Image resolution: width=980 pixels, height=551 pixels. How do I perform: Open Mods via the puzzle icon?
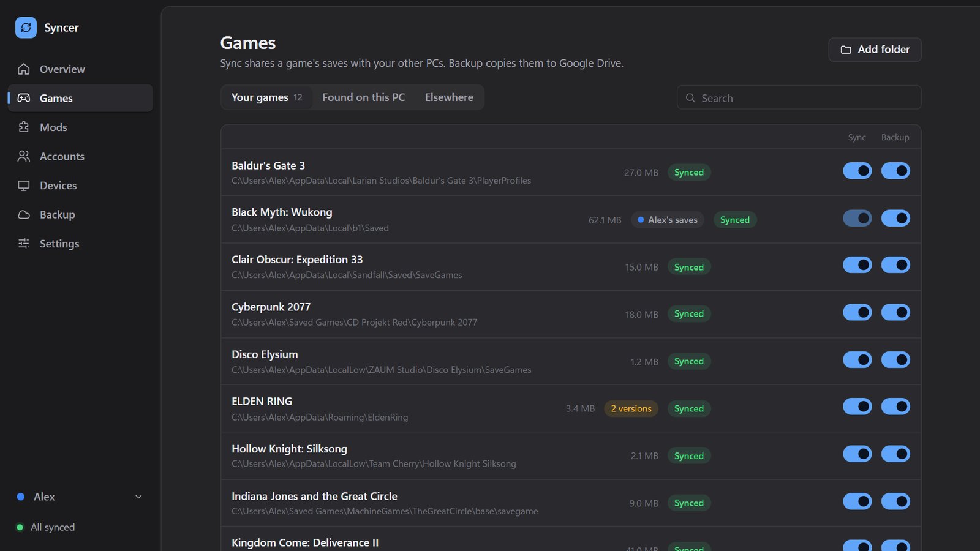(24, 127)
